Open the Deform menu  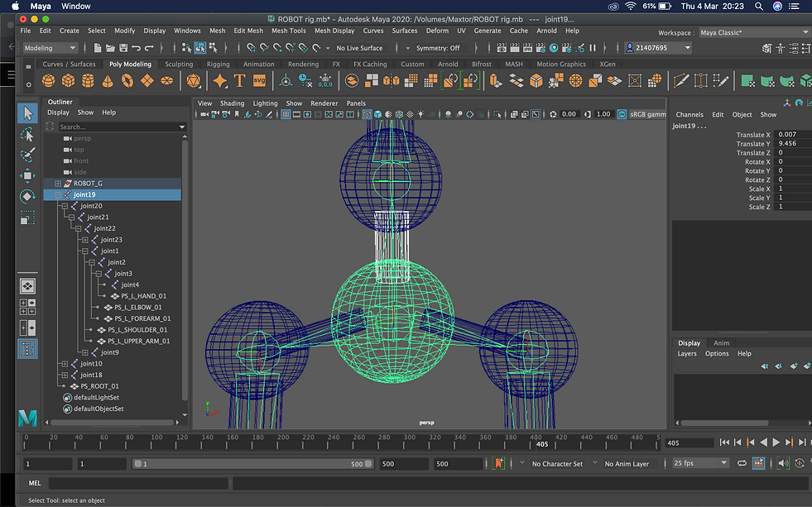(x=437, y=31)
